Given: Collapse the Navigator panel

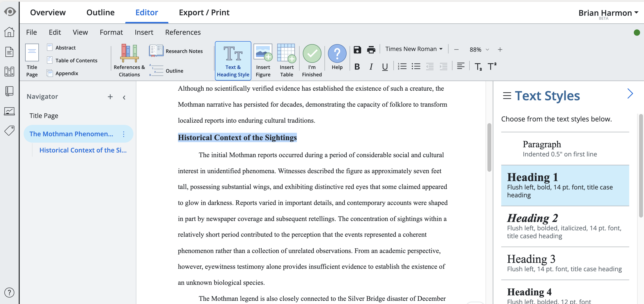Looking at the screenshot, I should [x=124, y=97].
